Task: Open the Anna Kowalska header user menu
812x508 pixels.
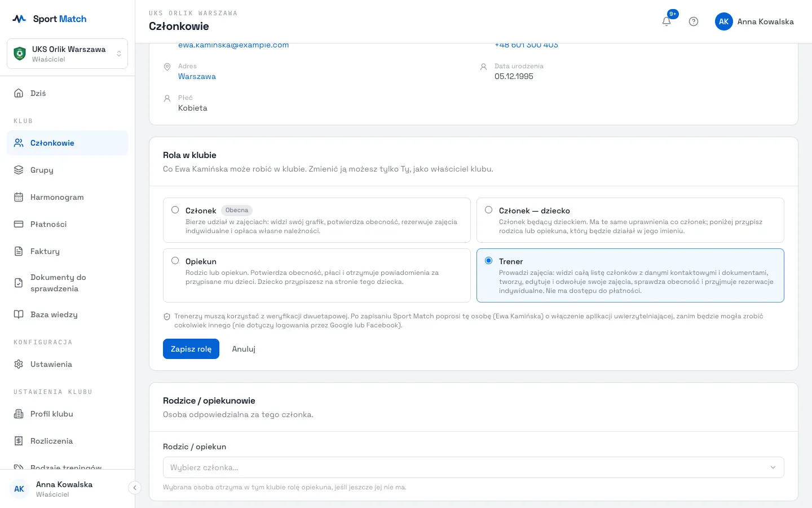Action: click(x=754, y=21)
